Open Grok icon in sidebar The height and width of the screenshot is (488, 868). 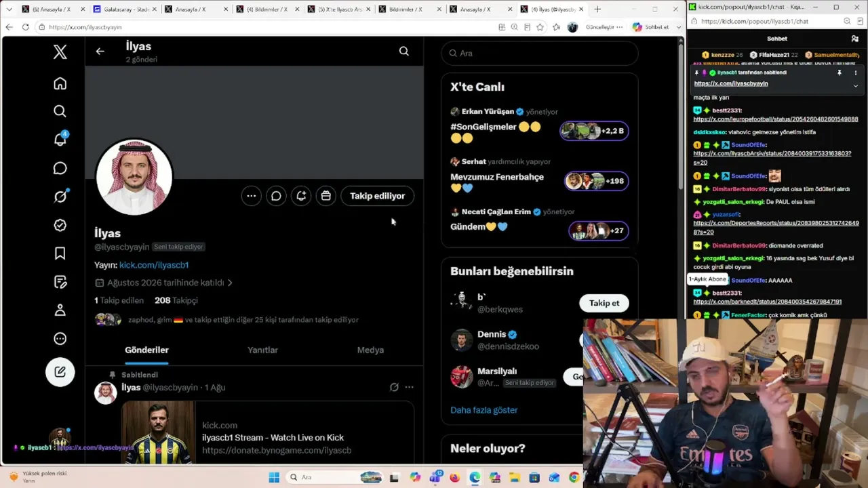tap(60, 197)
